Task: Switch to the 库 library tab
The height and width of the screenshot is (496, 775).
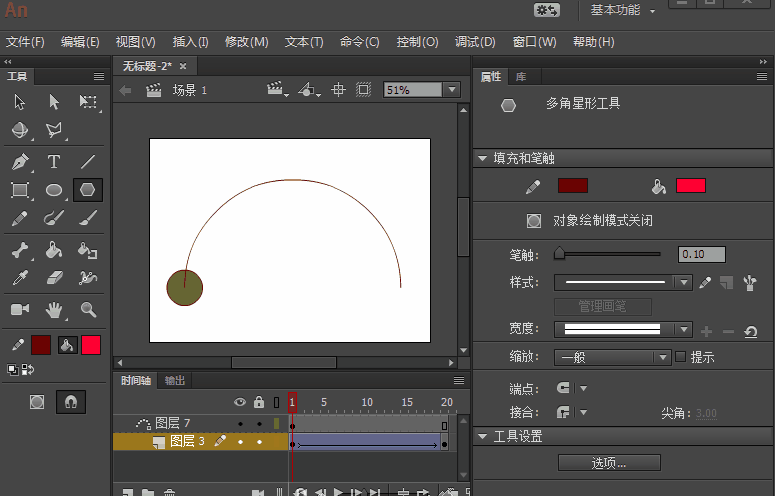Action: click(521, 77)
